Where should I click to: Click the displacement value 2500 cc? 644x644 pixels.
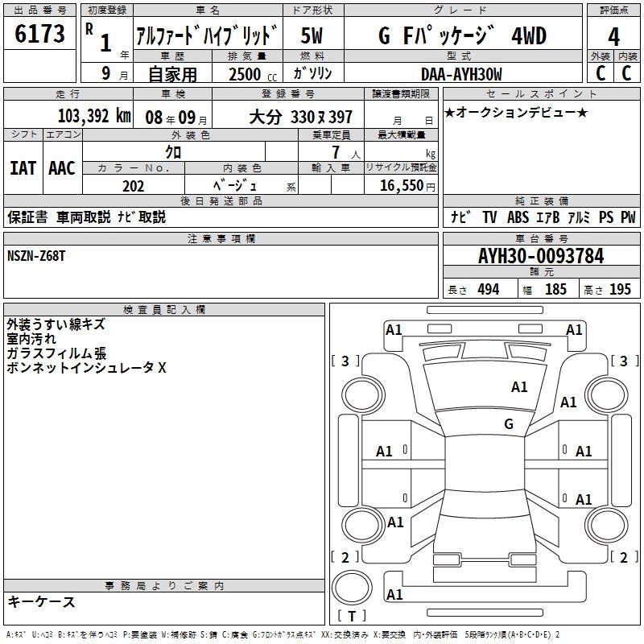click(x=250, y=74)
